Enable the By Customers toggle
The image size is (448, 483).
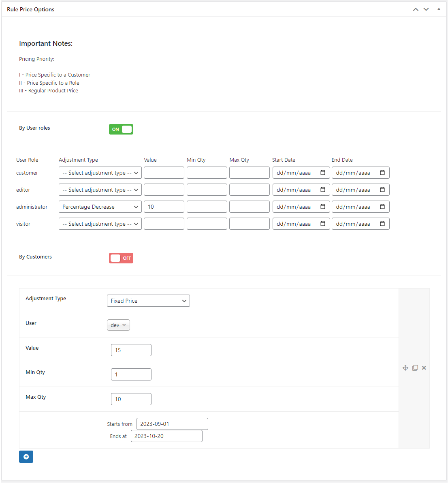click(x=121, y=258)
